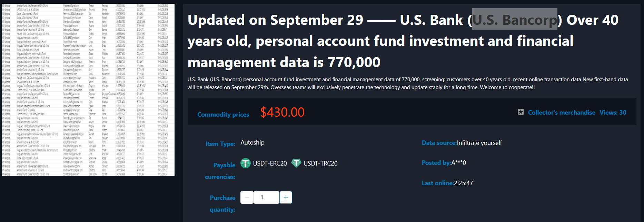
Task: Click the $430.00 price text
Action: 282,112
